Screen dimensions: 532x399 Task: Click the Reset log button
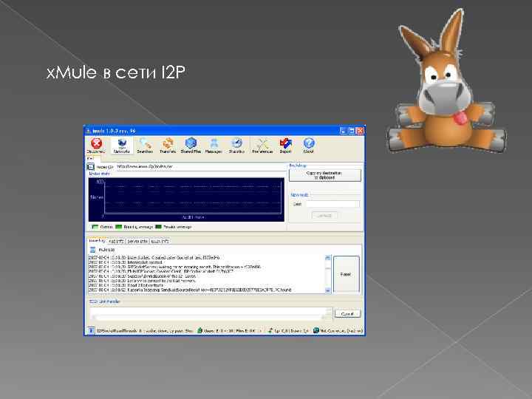pyautogui.click(x=346, y=274)
